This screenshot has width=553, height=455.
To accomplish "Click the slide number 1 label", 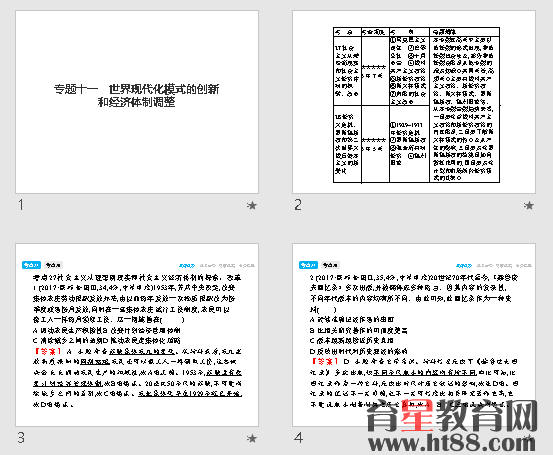I will click(21, 205).
